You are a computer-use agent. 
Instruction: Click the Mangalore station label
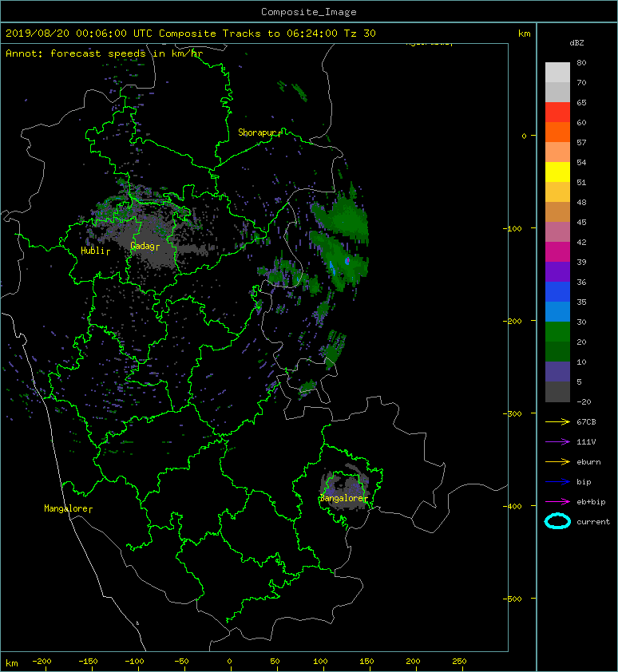click(x=68, y=508)
